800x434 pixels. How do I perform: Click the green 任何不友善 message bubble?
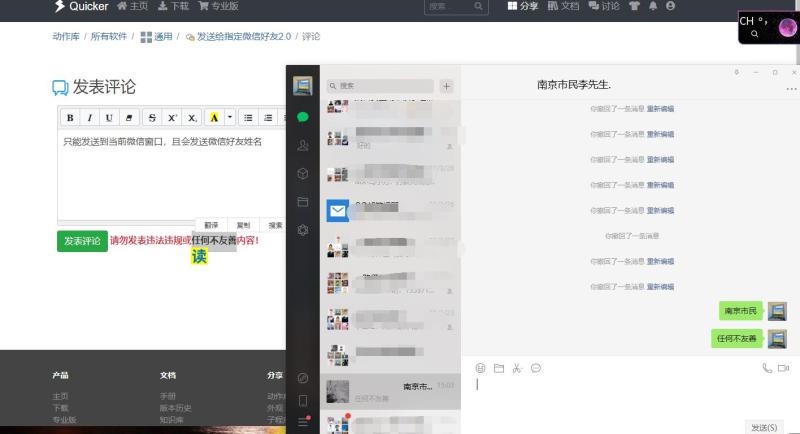[737, 339]
